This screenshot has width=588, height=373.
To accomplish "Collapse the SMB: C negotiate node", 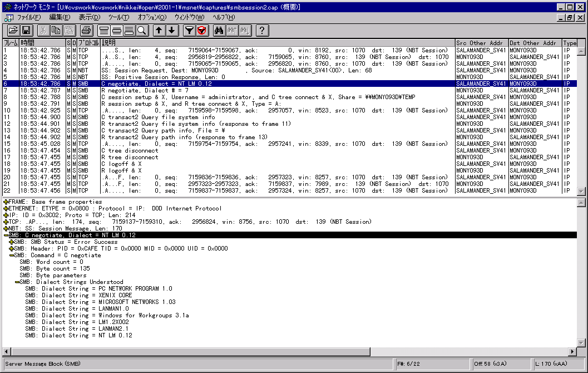I will pyautogui.click(x=6, y=235).
